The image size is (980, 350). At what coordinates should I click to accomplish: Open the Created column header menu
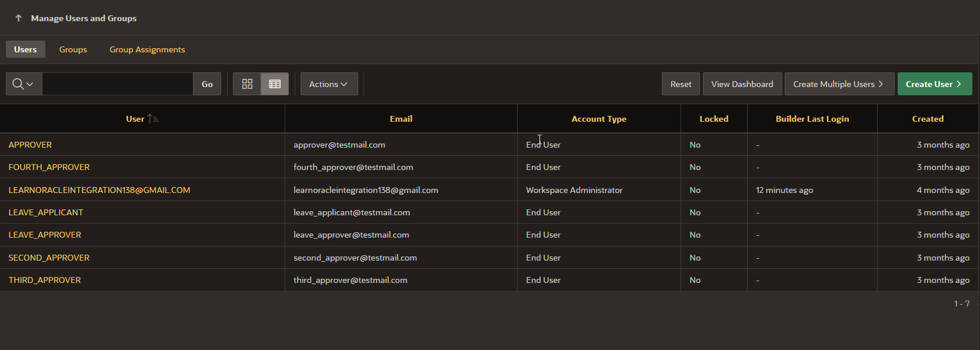click(x=928, y=119)
